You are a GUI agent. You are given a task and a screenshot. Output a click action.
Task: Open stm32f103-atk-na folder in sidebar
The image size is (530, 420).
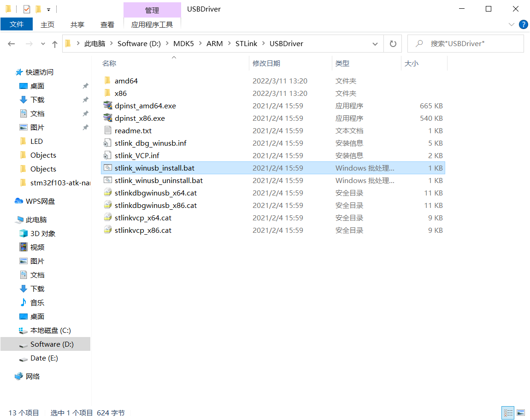(x=55, y=183)
